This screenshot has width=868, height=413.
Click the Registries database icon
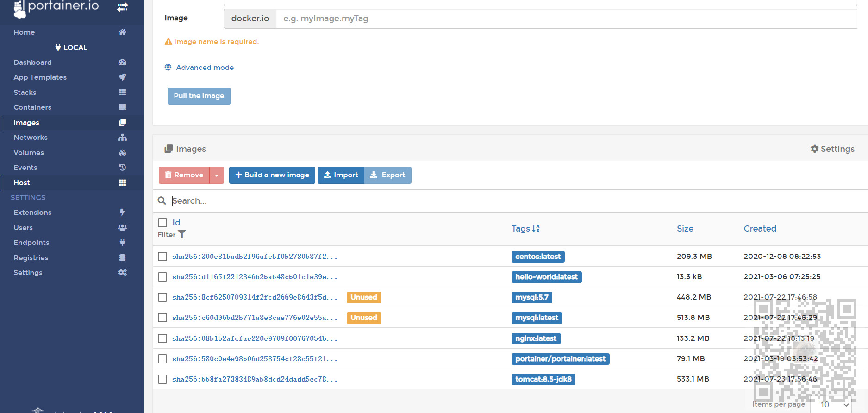(122, 257)
